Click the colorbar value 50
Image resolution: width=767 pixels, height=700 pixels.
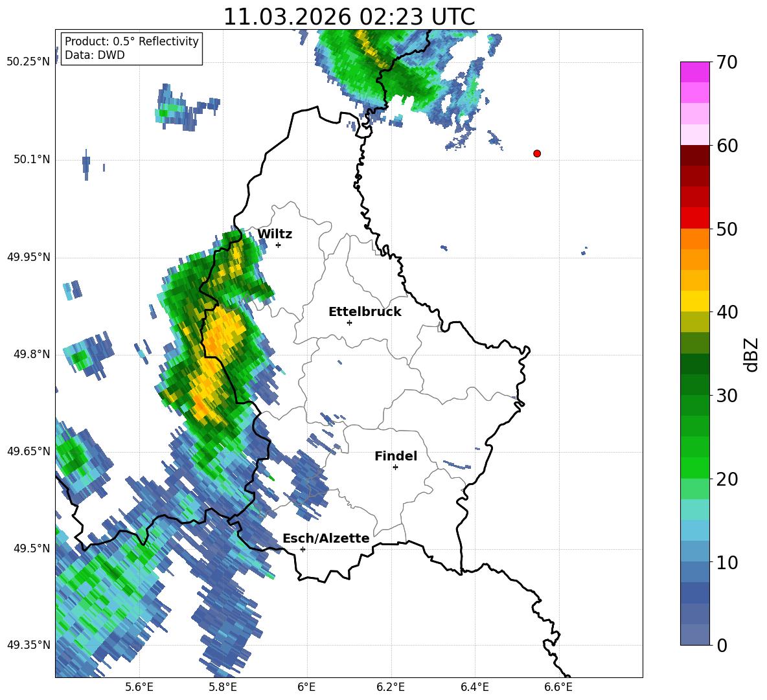pos(727,229)
